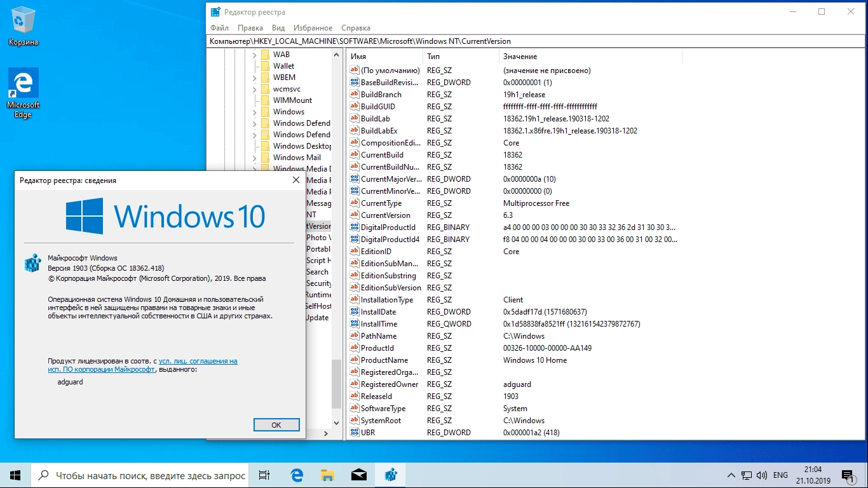Select the wcmsvc tree item
This screenshot has width=868, height=488.
click(287, 89)
